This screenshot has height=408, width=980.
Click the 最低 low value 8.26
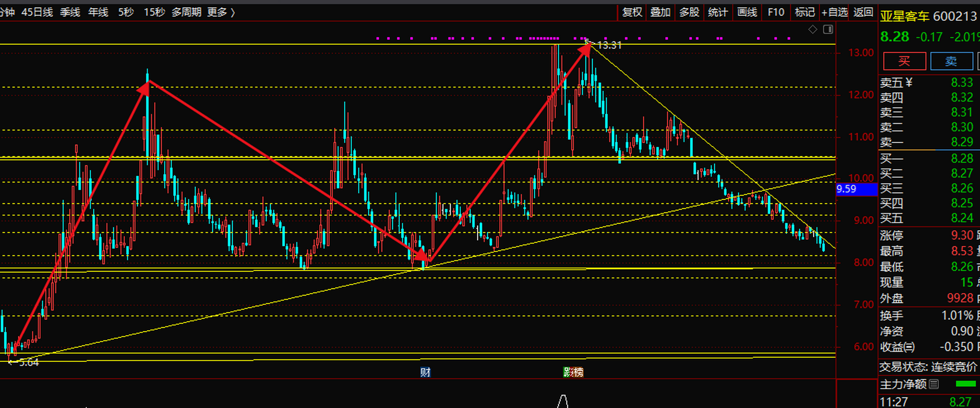pos(962,266)
